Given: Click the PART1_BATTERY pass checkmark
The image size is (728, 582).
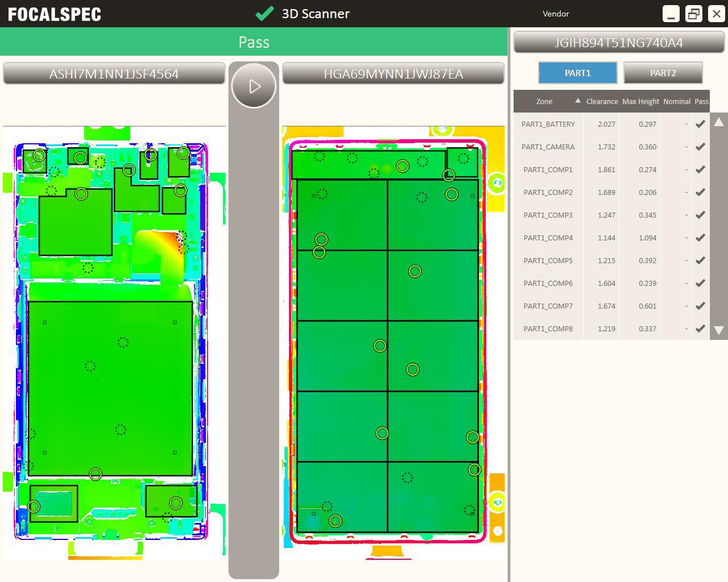Looking at the screenshot, I should (701, 124).
